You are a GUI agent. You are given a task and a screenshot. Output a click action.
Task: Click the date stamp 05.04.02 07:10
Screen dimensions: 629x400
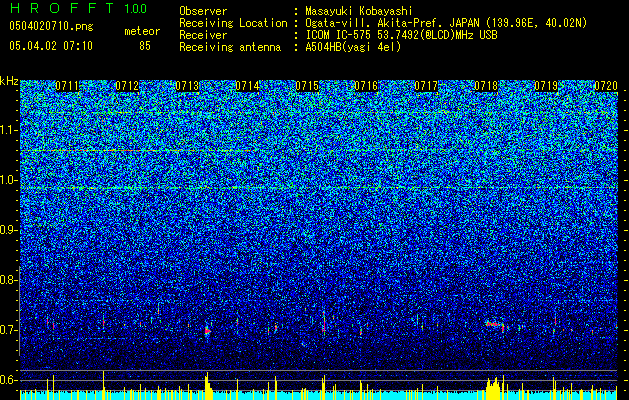(51, 46)
